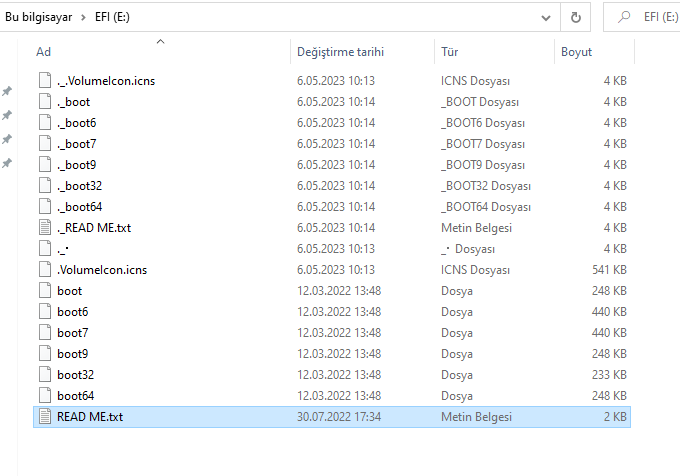Viewport: 680px width, 476px height.
Task: Select file name 'boot'
Action: (x=69, y=291)
